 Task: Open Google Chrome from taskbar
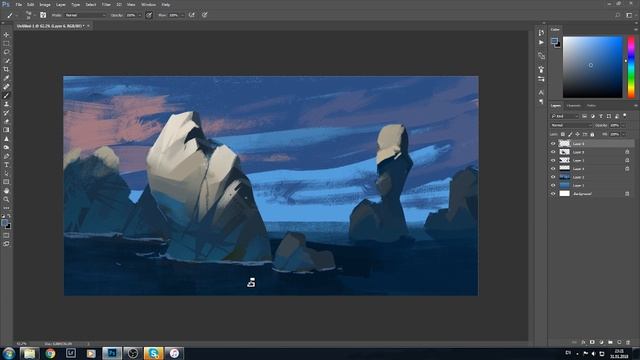pos(50,353)
